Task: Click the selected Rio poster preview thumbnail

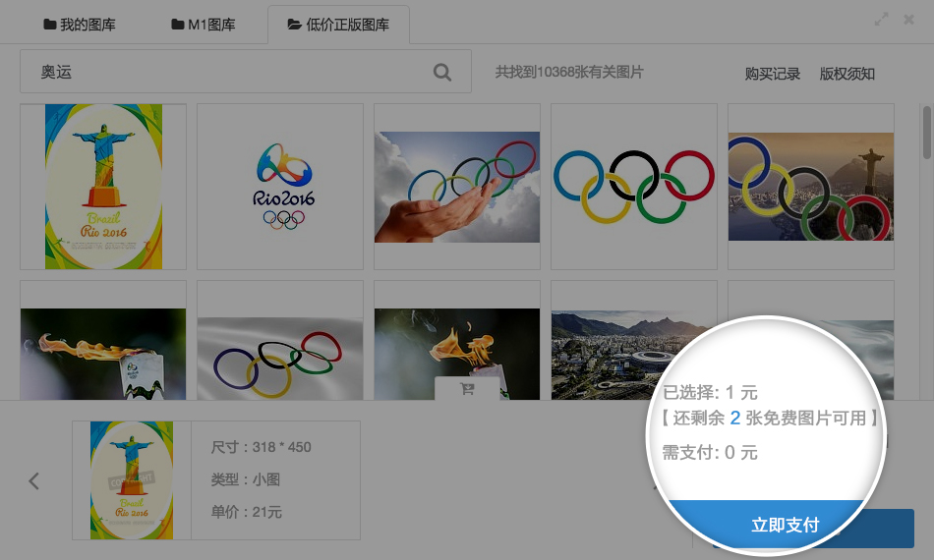Action: [x=132, y=480]
